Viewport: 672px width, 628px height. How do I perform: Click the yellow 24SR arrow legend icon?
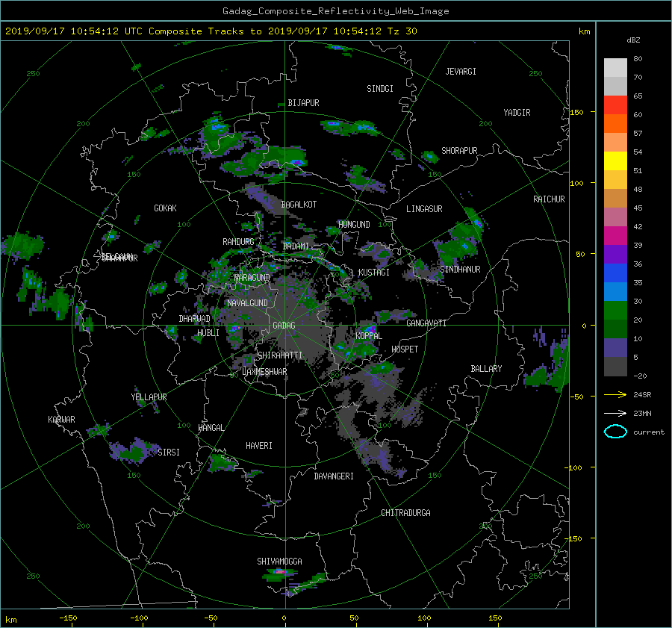(615, 395)
